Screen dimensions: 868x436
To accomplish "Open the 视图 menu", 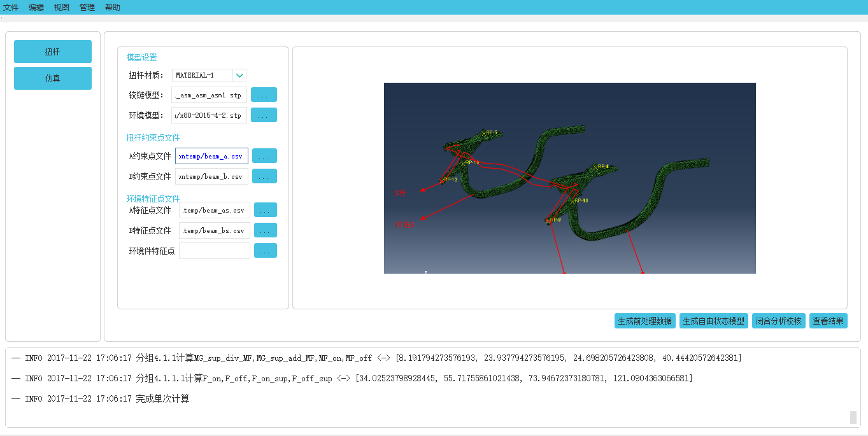I will (x=62, y=8).
